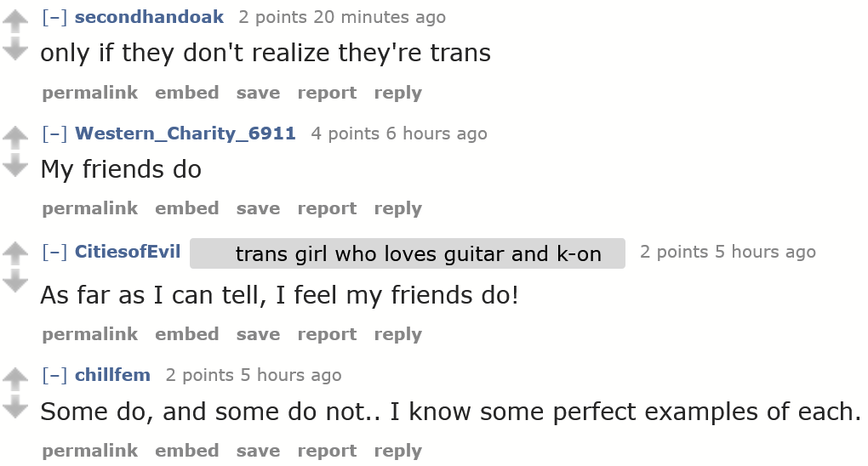The height and width of the screenshot is (466, 868).
Task: Open chillfem's user profile
Action: 112,375
